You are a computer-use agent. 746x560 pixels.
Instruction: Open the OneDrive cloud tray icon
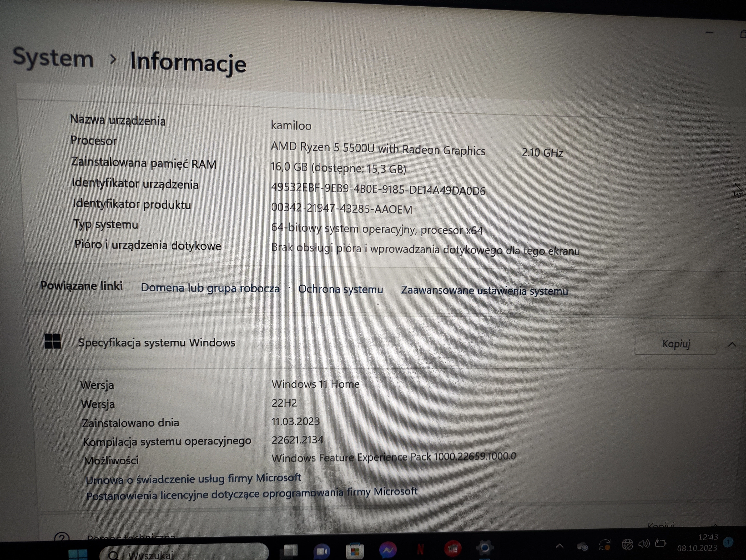(x=582, y=546)
